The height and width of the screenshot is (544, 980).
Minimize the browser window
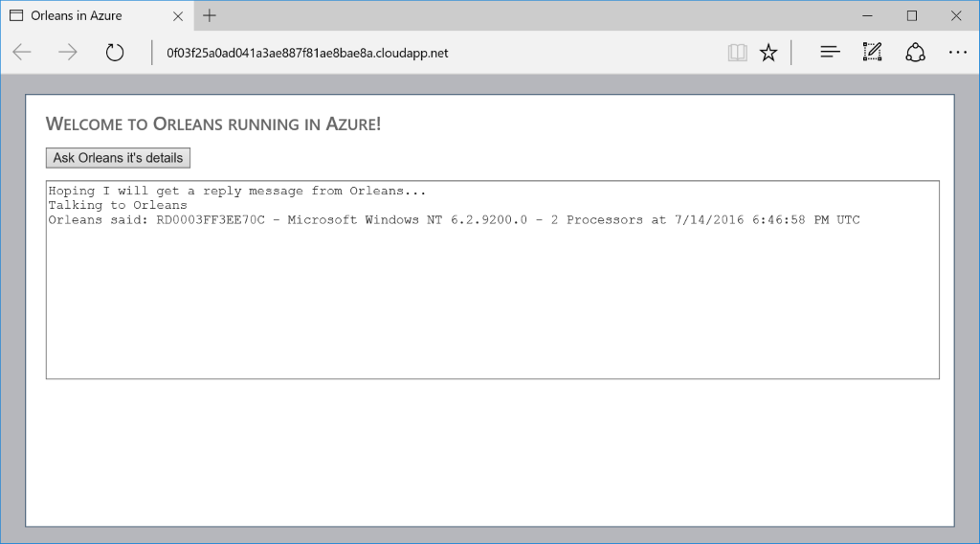tap(867, 15)
